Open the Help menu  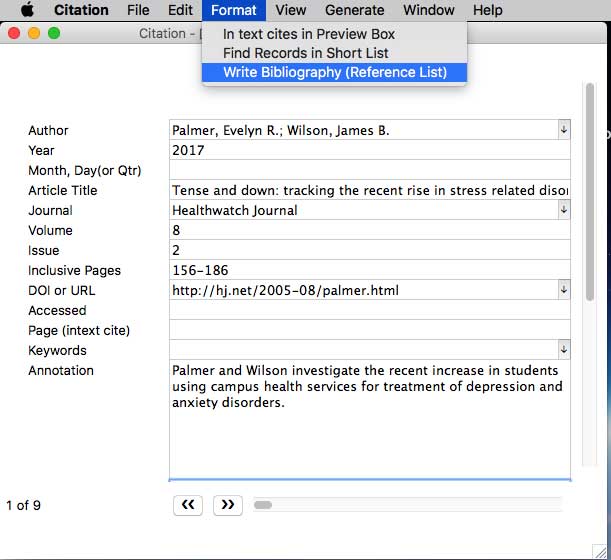click(487, 10)
